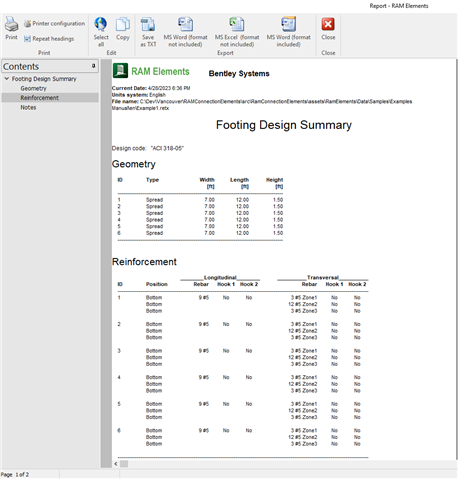Click Report - RAM Elements window title

coord(399,6)
